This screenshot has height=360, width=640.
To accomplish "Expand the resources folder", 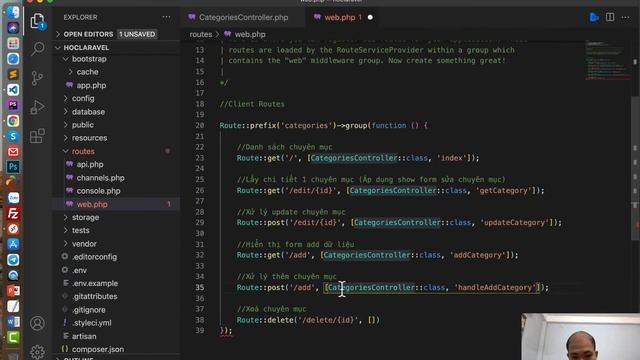I will (x=89, y=138).
